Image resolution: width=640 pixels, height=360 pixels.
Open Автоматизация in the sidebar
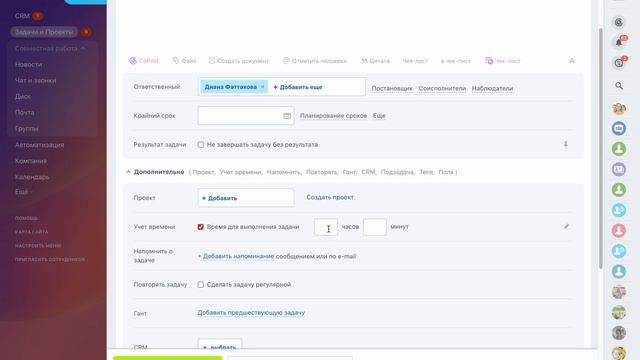[x=40, y=145]
